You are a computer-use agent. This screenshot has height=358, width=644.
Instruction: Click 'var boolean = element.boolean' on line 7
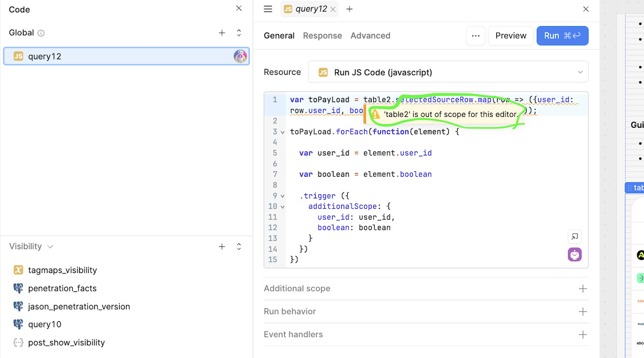[x=365, y=174]
